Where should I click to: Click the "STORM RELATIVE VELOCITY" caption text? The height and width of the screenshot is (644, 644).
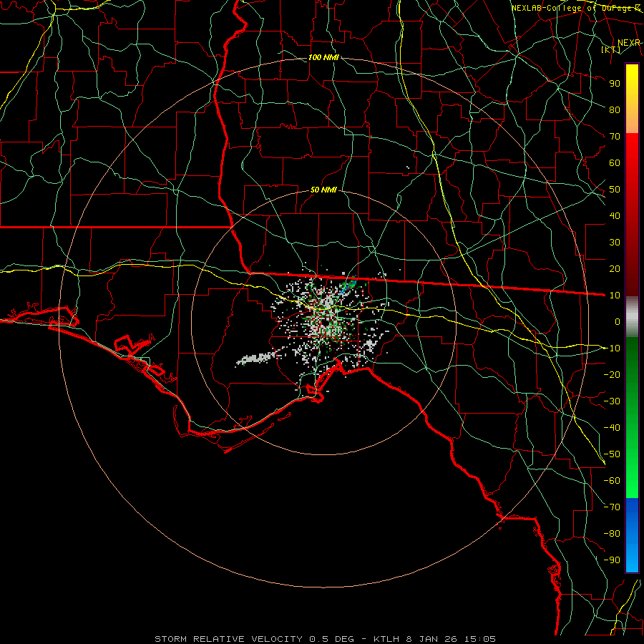point(228,639)
